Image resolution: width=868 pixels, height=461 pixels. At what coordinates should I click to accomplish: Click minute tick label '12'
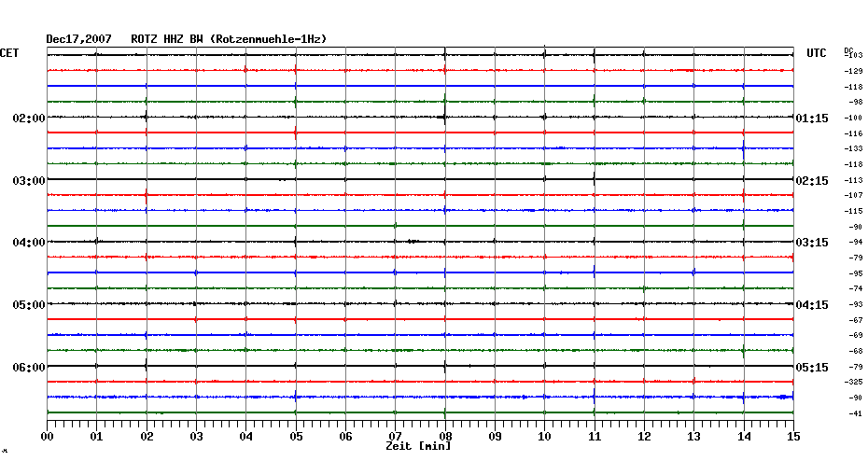click(644, 437)
